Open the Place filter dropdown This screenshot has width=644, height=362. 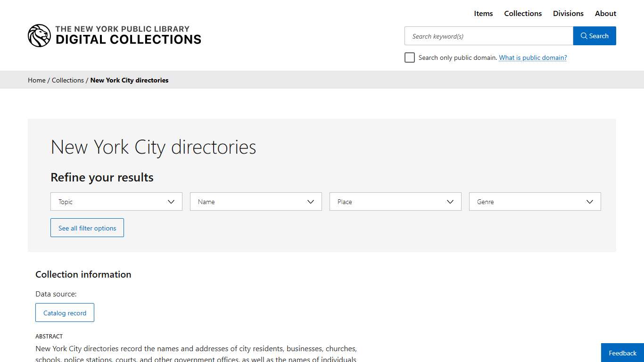(x=395, y=201)
